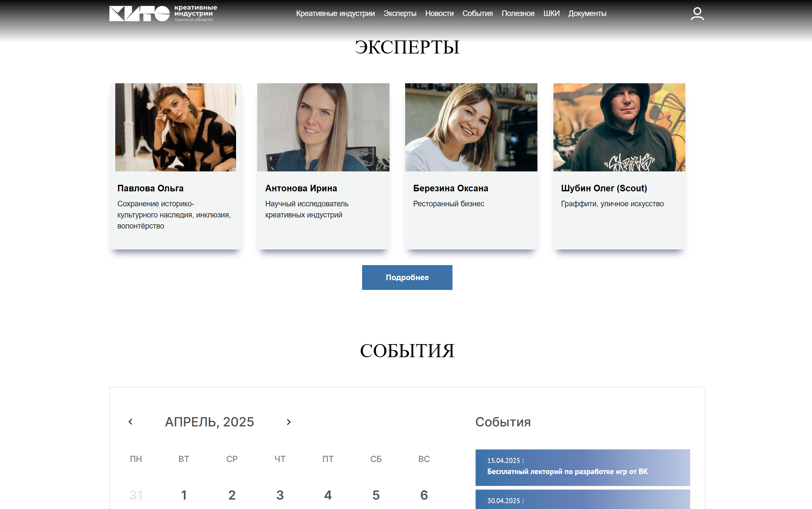
Task: Click the Подробнее button
Action: point(407,278)
